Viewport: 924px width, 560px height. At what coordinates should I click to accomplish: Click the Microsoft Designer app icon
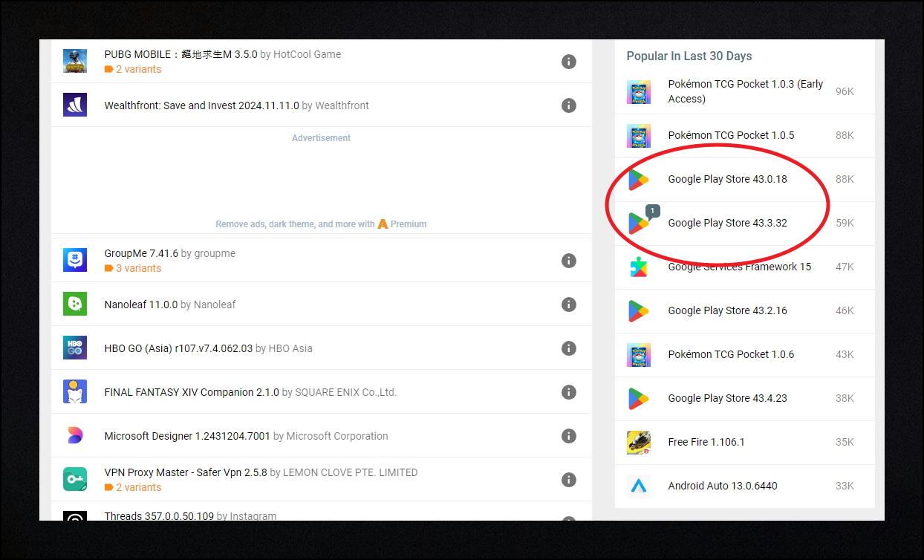click(x=75, y=435)
